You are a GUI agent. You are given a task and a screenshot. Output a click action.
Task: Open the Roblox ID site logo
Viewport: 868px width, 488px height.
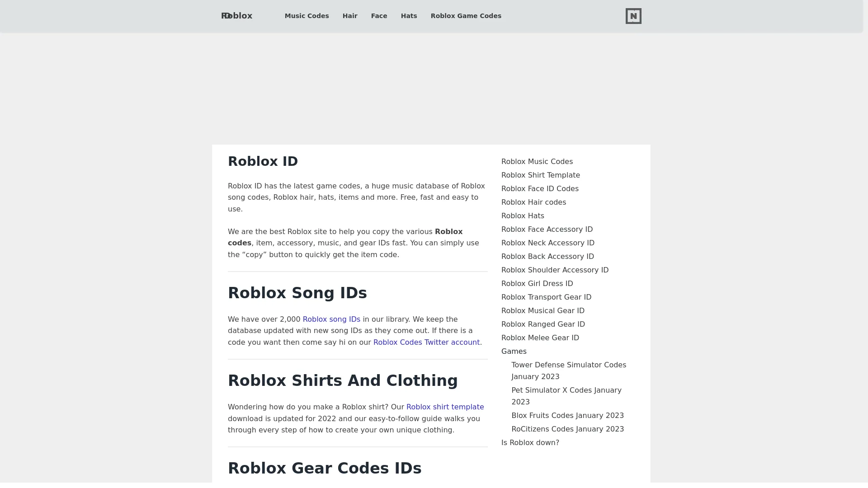click(x=236, y=16)
